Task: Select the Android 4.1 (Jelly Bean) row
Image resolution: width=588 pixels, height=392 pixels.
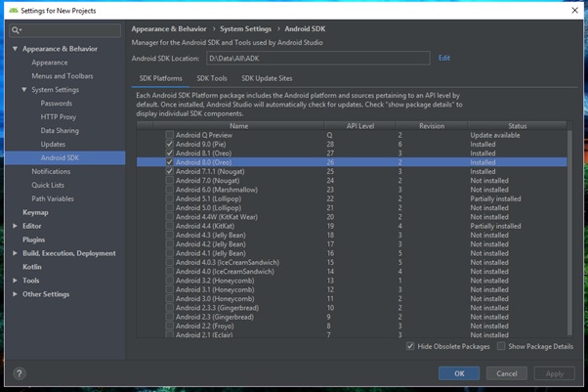Action: (352, 253)
